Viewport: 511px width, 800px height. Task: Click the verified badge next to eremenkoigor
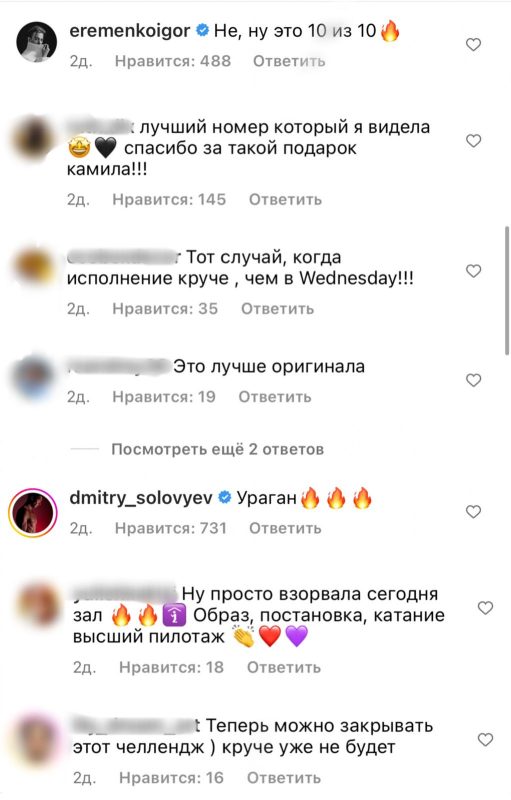pyautogui.click(x=202, y=32)
